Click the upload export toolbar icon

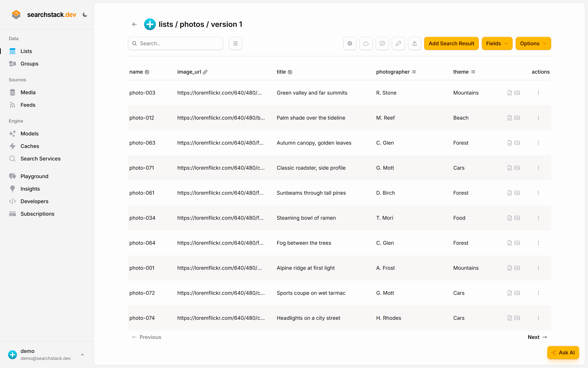[415, 44]
